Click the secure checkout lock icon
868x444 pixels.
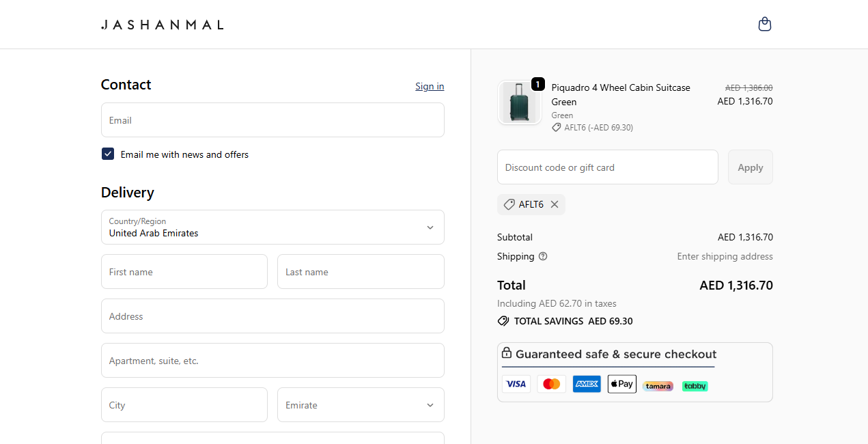[x=507, y=353]
